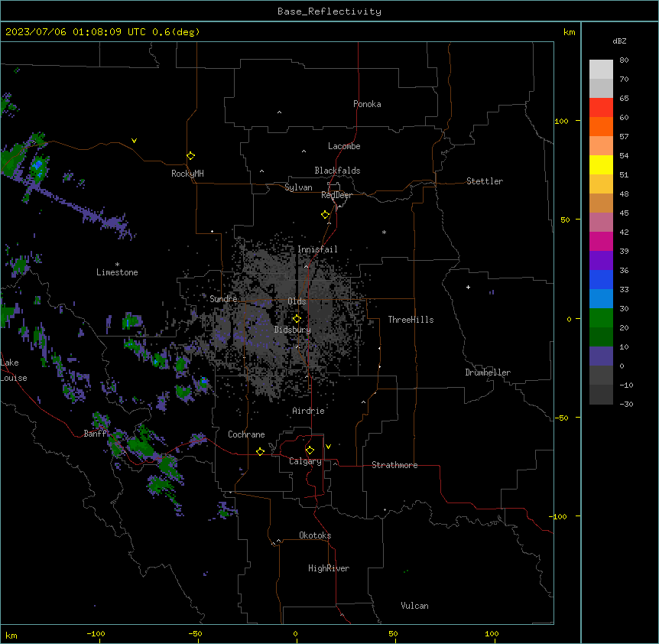
Task: Click the ThreeHills label
Action: pyautogui.click(x=411, y=320)
